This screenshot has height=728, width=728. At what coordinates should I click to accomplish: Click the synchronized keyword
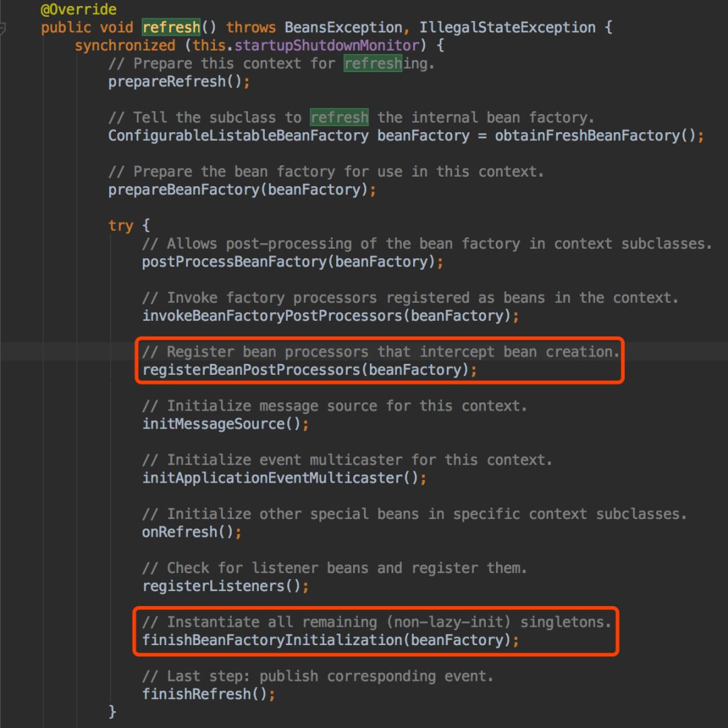(125, 46)
